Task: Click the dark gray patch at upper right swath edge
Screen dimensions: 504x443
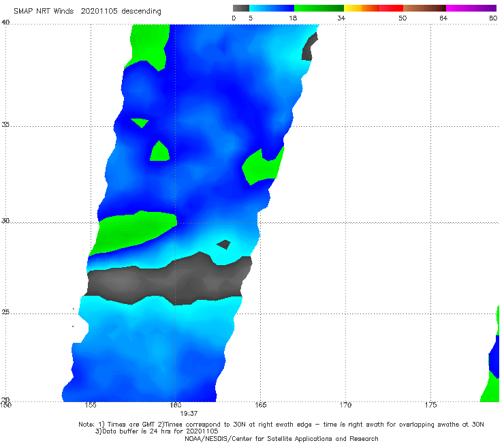Action: point(309,47)
